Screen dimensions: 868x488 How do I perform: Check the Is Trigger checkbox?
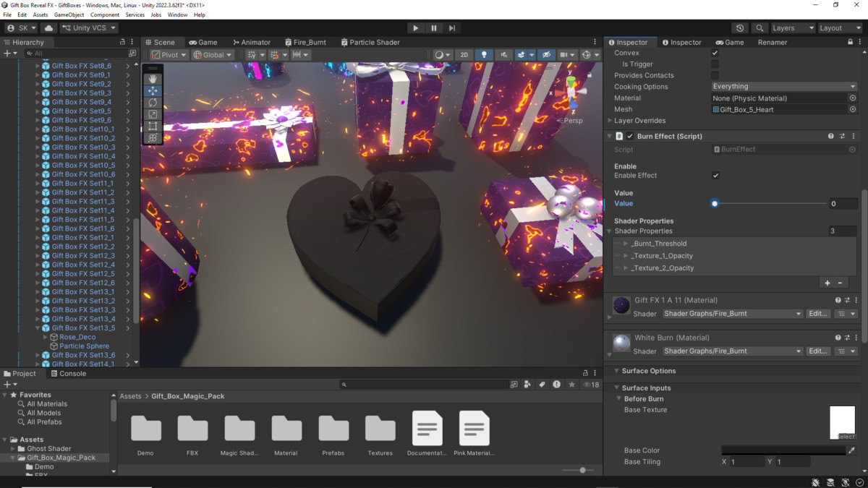click(715, 64)
